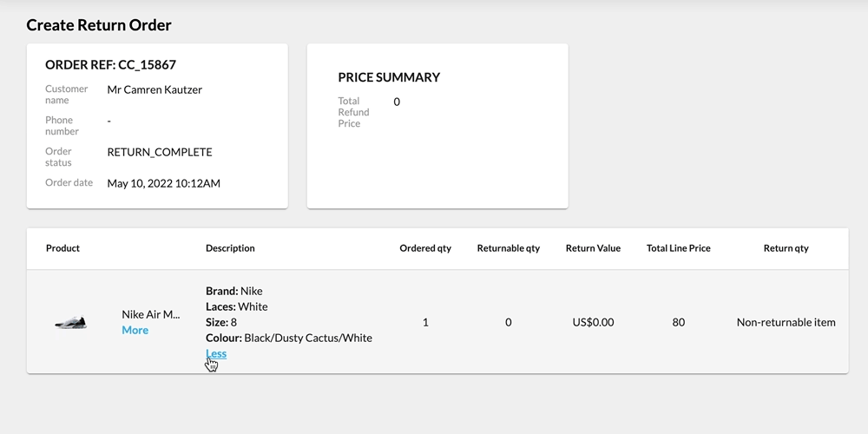Click the Nike shoe product thumbnail
Viewport: 868px width, 434px height.
pos(70,322)
